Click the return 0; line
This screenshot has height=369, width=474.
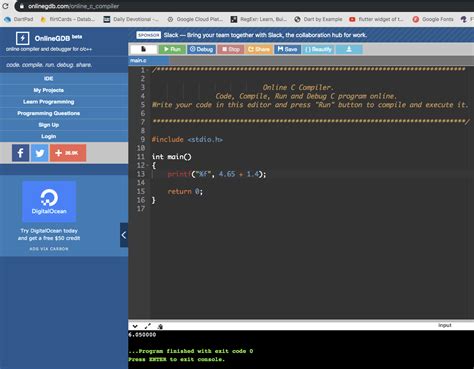point(185,191)
